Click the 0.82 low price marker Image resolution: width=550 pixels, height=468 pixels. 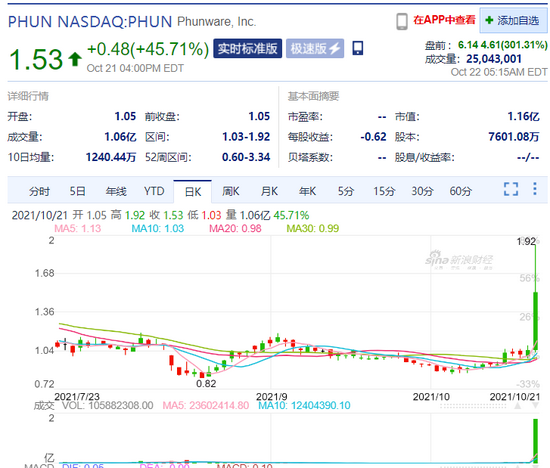(x=206, y=384)
